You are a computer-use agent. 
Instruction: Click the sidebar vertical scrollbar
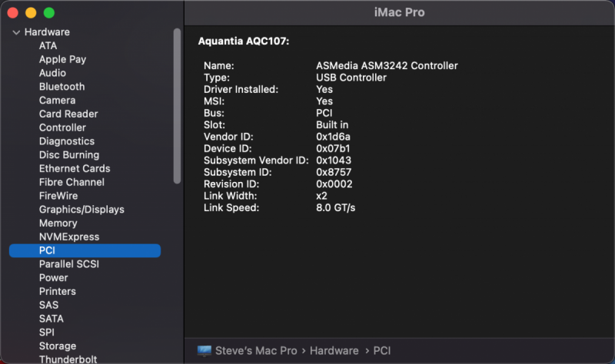pyautogui.click(x=177, y=106)
